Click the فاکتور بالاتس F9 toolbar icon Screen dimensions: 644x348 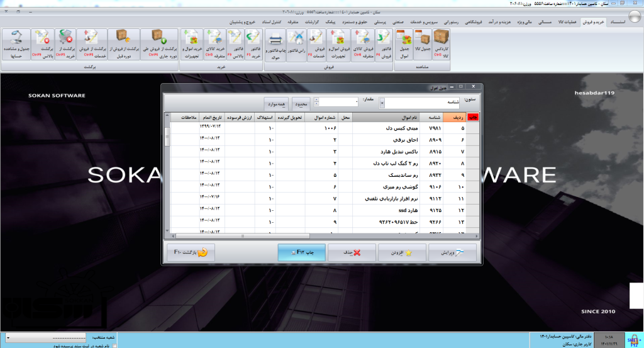[x=235, y=45]
